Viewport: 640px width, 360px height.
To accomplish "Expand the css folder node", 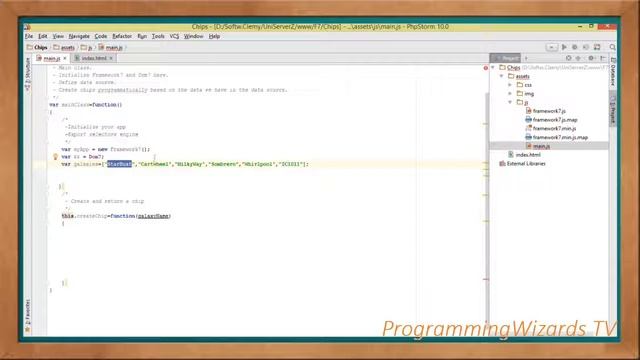I will [x=510, y=85].
